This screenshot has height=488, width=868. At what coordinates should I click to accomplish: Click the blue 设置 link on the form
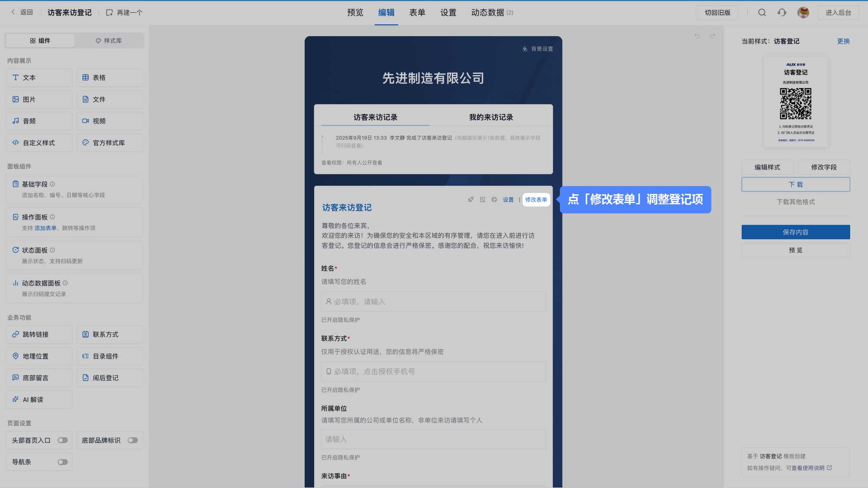(508, 200)
